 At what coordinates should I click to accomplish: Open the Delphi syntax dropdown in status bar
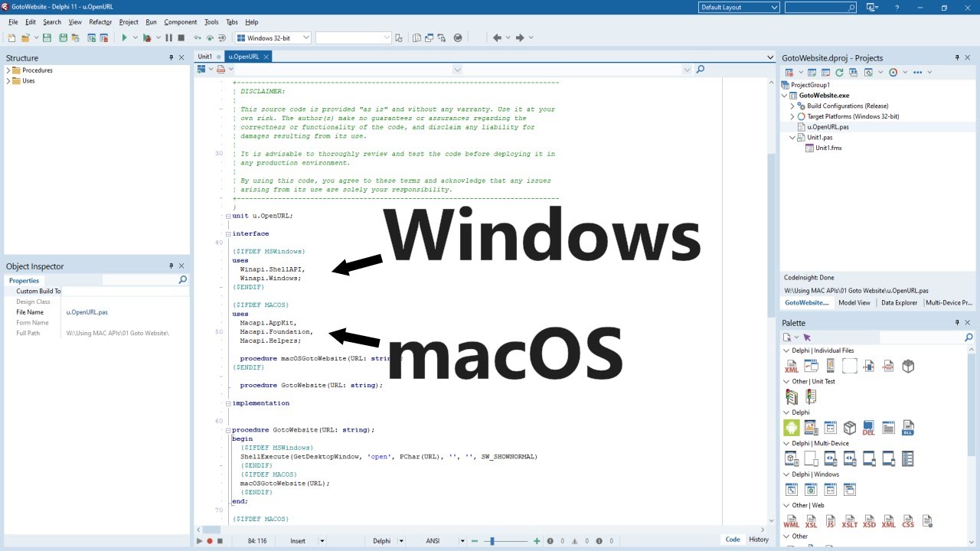401,541
